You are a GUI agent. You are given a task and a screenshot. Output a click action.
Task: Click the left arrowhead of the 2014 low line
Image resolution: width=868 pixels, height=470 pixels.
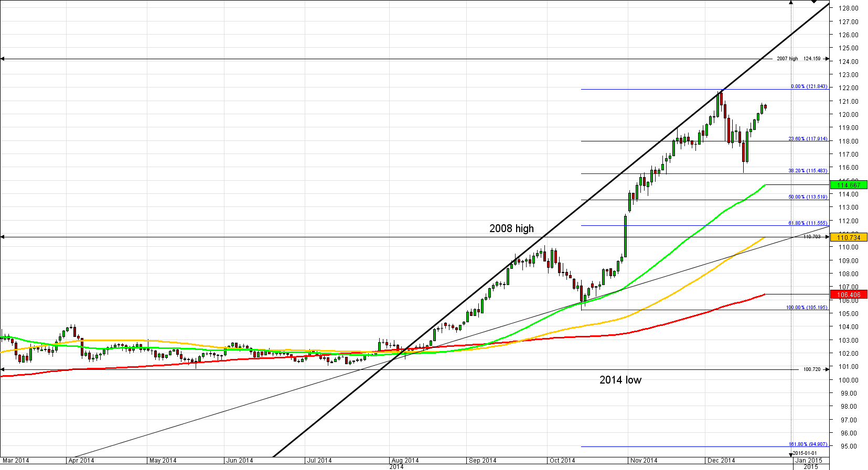[x=2, y=369]
